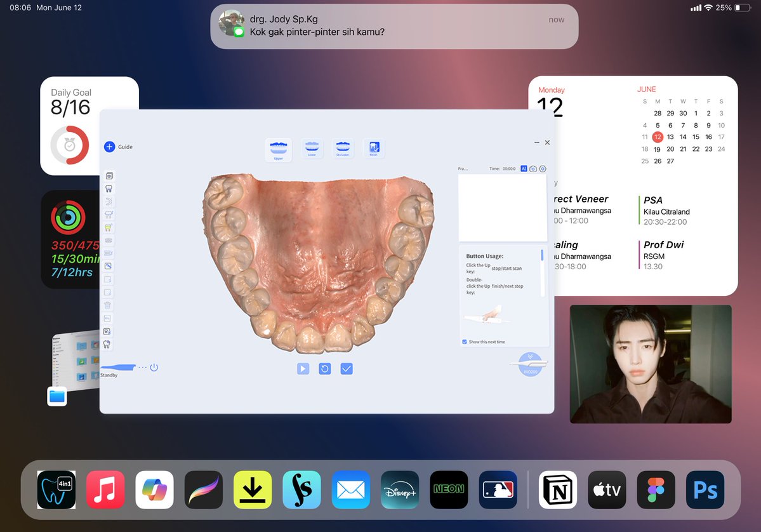Select date 27 in June calendar widget
The height and width of the screenshot is (532, 761).
click(670, 161)
